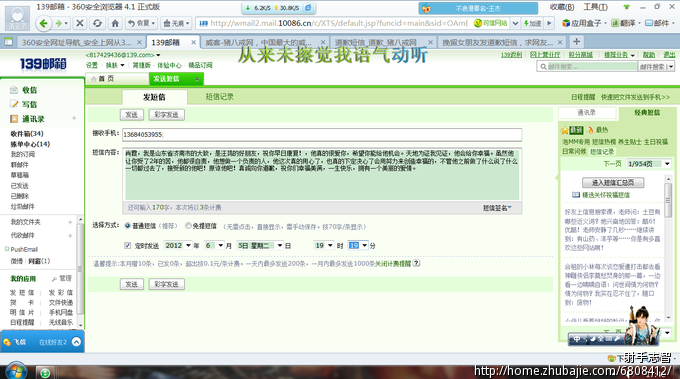Switch to the 发短信 tab
The width and height of the screenshot is (680, 379).
pos(154,97)
